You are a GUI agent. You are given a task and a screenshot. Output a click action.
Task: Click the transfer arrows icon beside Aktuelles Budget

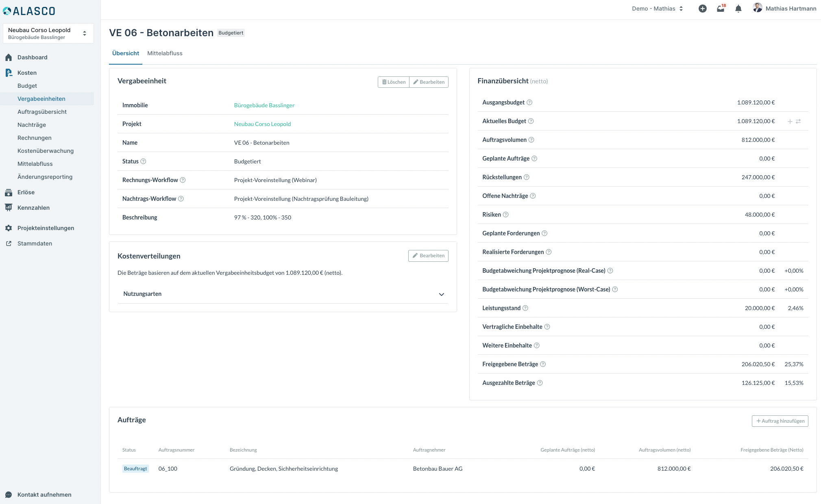click(798, 122)
